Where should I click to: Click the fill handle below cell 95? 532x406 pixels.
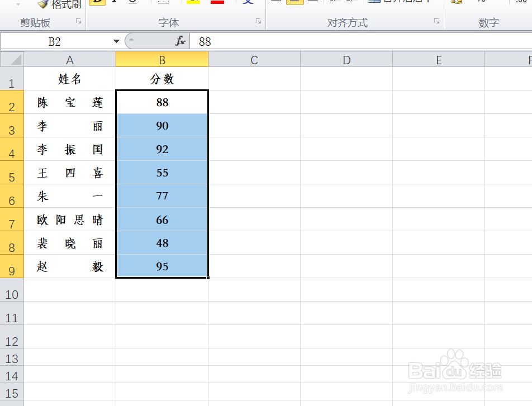tap(208, 278)
